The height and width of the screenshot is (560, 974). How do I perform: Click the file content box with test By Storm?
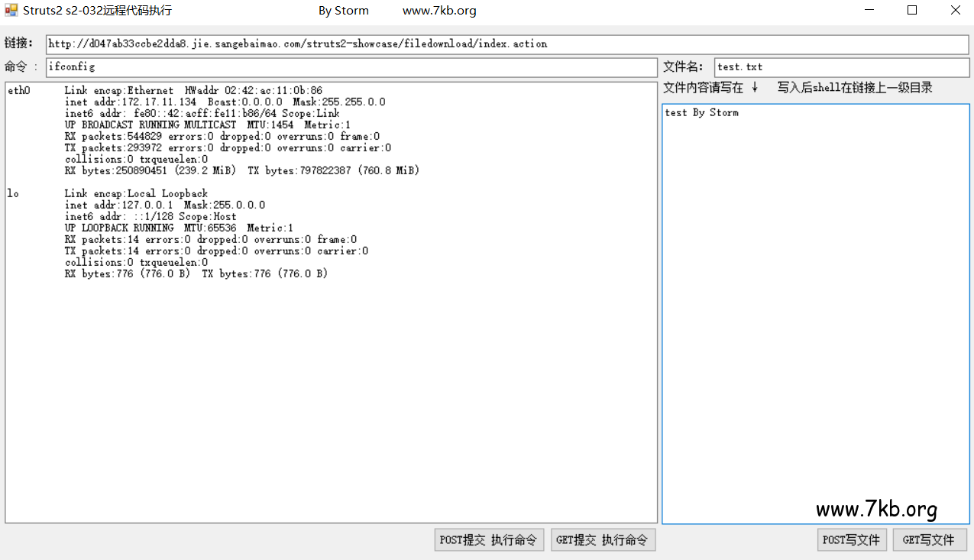point(815,306)
